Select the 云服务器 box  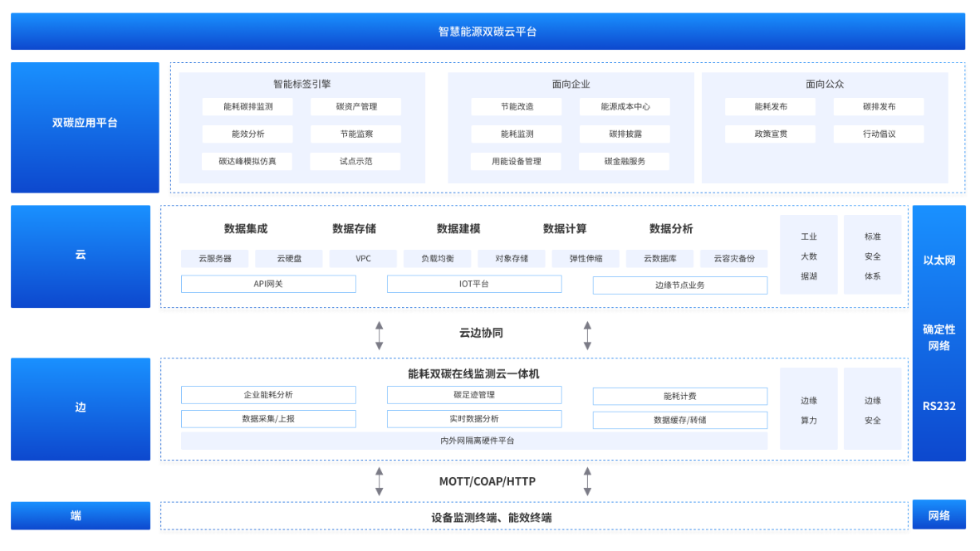[x=214, y=259]
